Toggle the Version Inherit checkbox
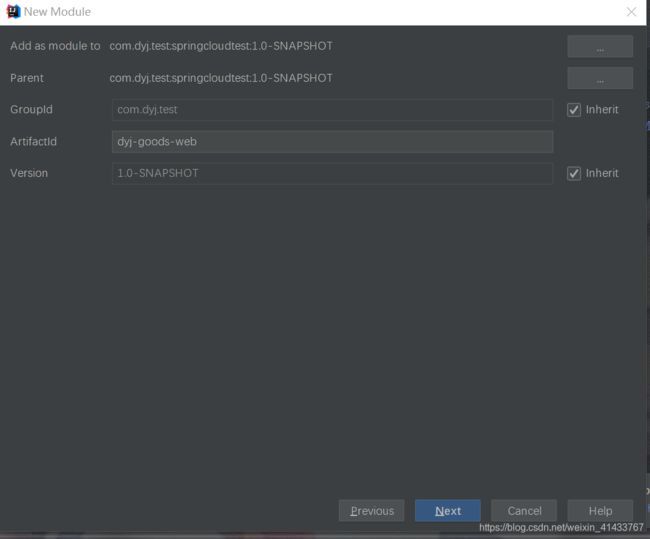 coord(574,173)
